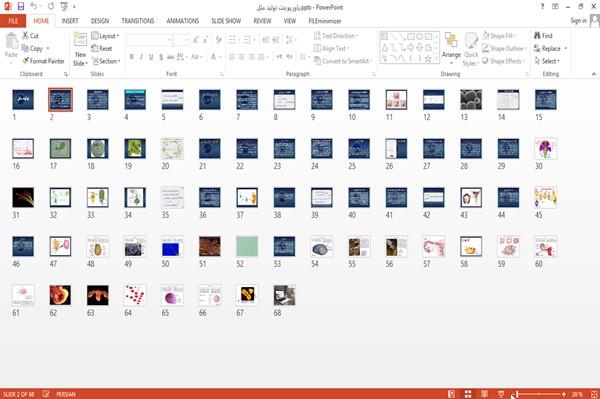Switch to Reading View in status bar
Screen dimensions: 600x399
484,394
